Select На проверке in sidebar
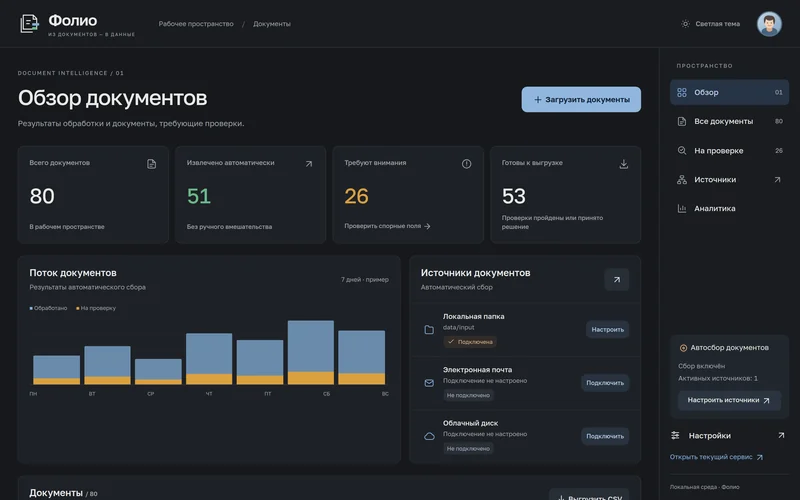 point(729,151)
